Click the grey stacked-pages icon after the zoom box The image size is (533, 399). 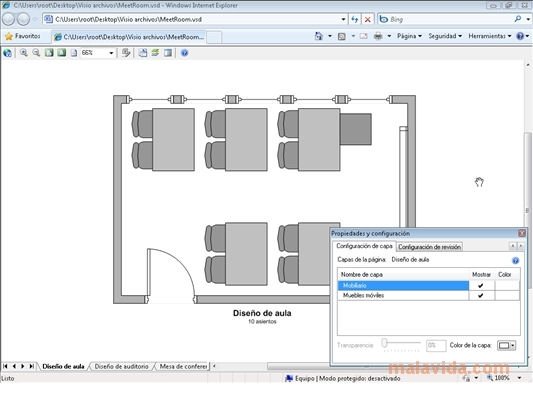tap(126, 53)
